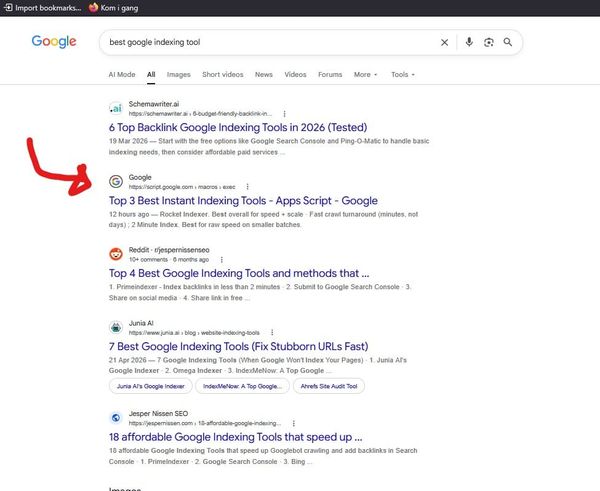
Task: Expand the Tools dropdown
Action: point(403,75)
